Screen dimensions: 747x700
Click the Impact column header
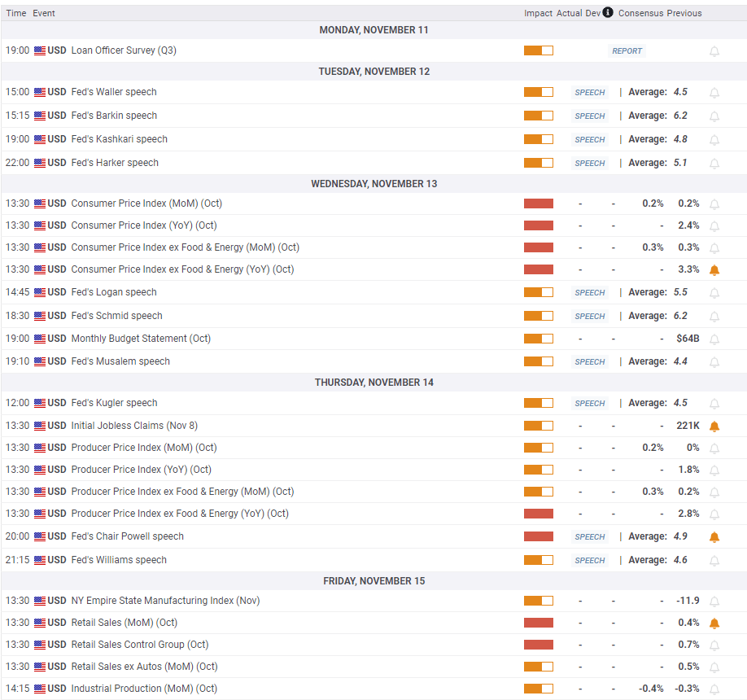click(x=539, y=13)
